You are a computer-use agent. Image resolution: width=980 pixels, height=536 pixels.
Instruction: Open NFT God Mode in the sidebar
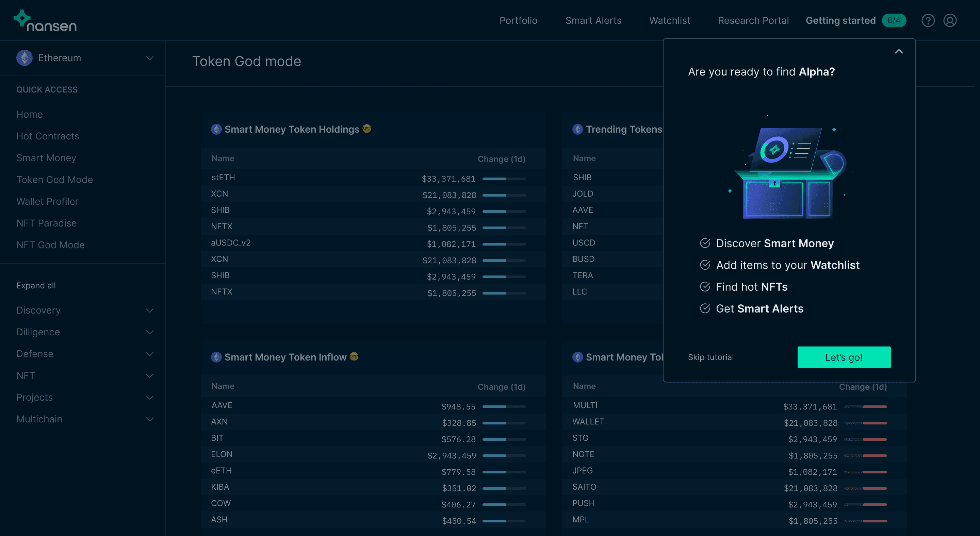pyautogui.click(x=50, y=245)
